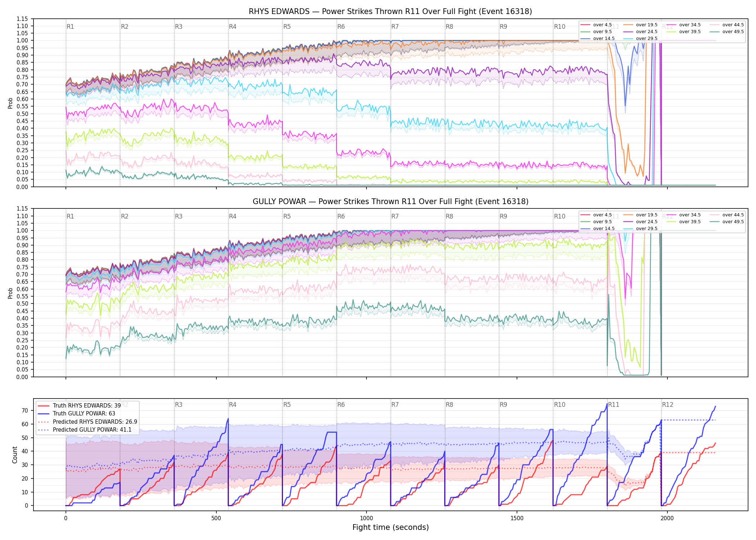Select 'over 49.5' in the Gully Powar legend
The image size is (756, 540).
coord(727,222)
